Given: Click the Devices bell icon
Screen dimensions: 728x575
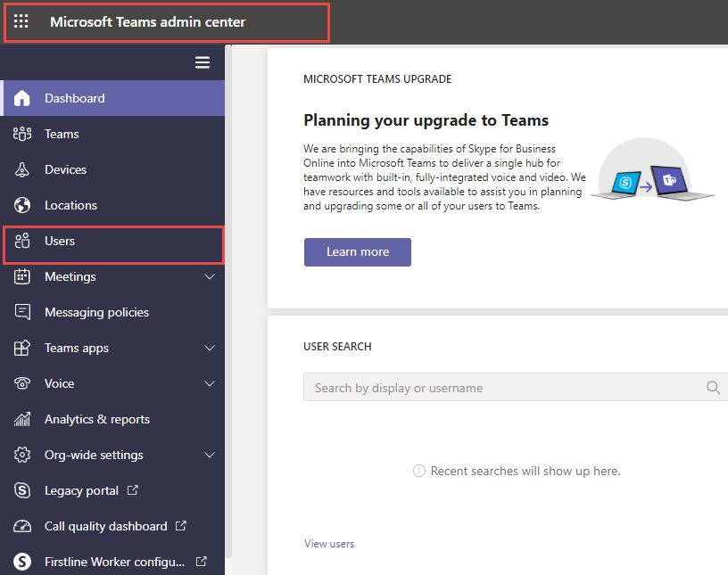Looking at the screenshot, I should point(21,169).
